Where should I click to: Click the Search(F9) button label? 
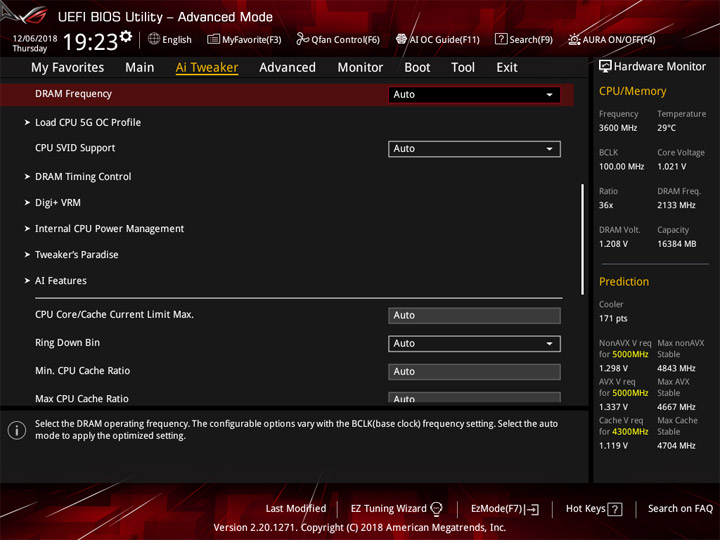tap(531, 39)
